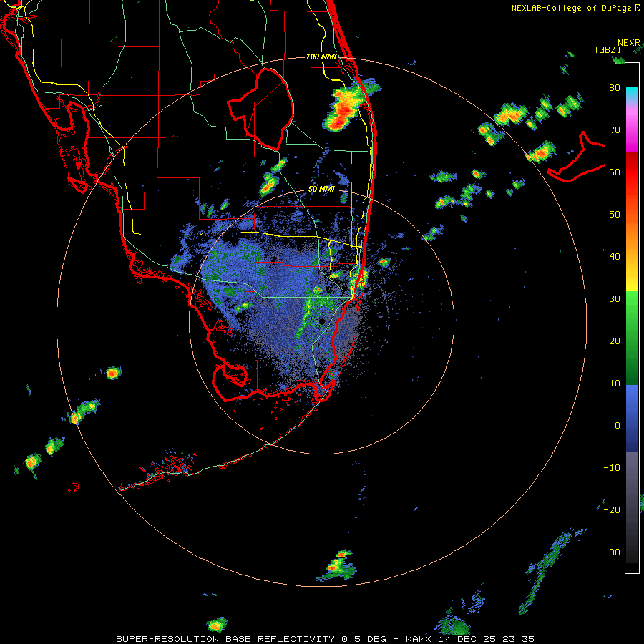Click the 50 value on dBZ scale

(x=615, y=215)
